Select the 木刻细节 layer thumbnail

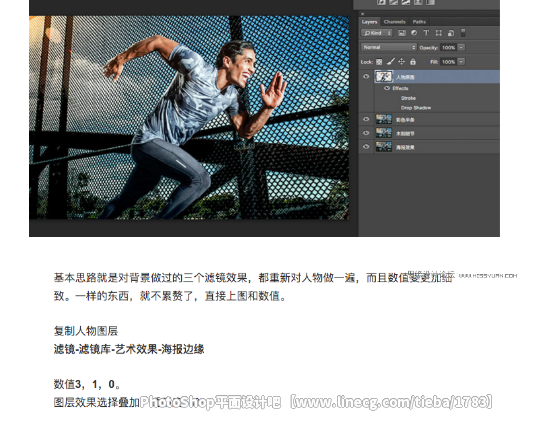coord(384,133)
